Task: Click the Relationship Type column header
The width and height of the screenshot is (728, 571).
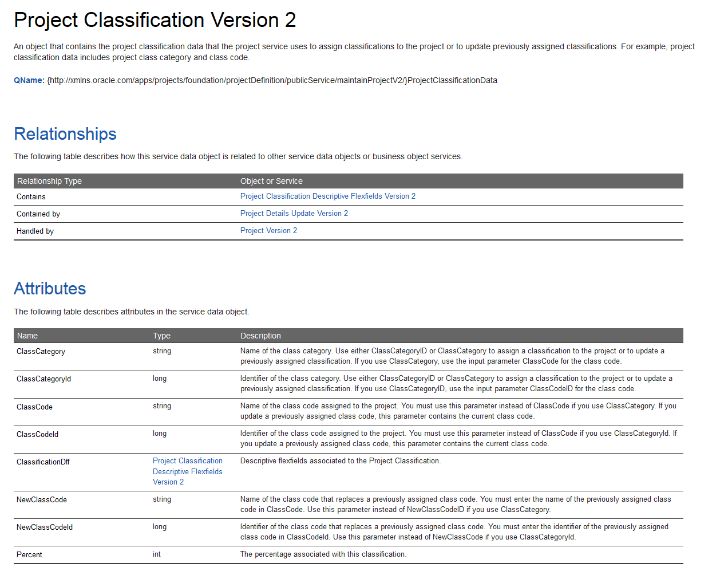Action: pos(49,181)
